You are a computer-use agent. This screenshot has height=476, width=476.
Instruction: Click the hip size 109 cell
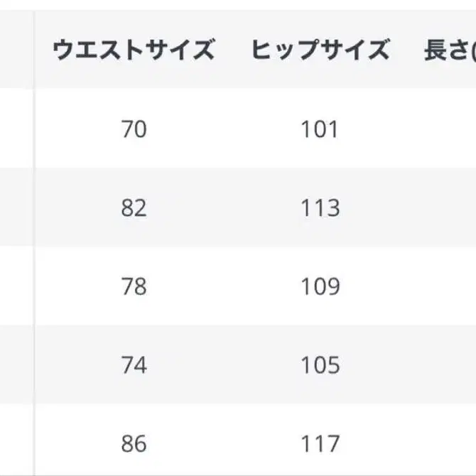click(320, 286)
